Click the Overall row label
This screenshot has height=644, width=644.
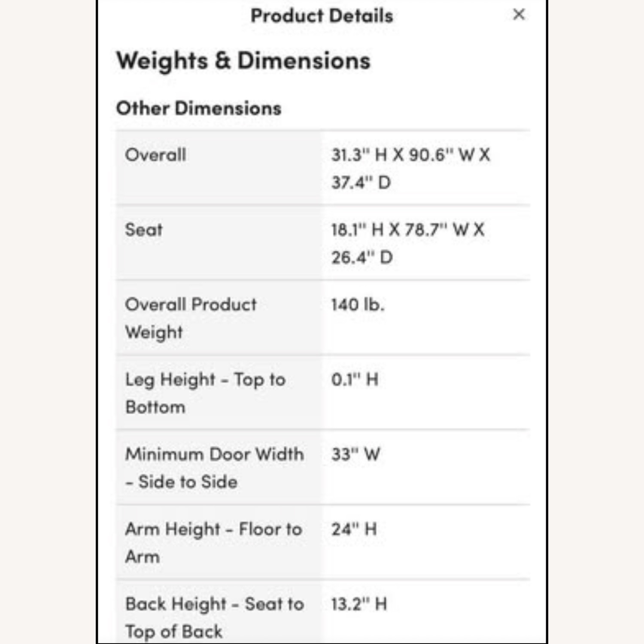click(156, 155)
